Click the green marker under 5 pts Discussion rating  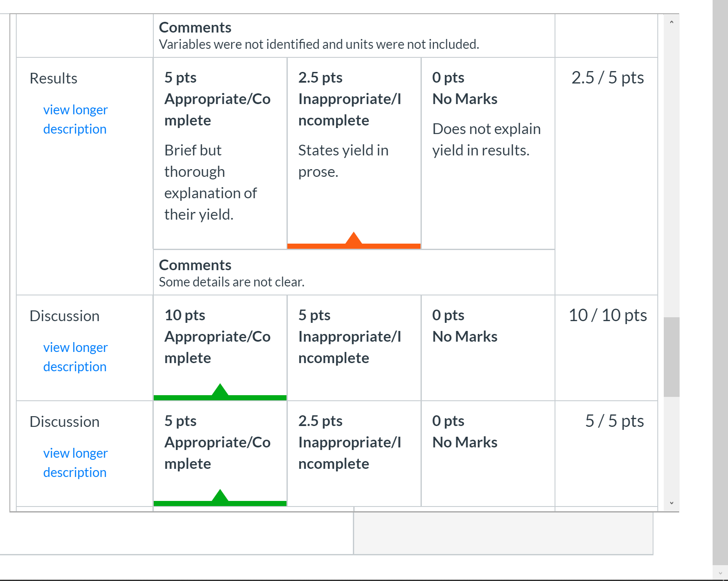point(220,496)
